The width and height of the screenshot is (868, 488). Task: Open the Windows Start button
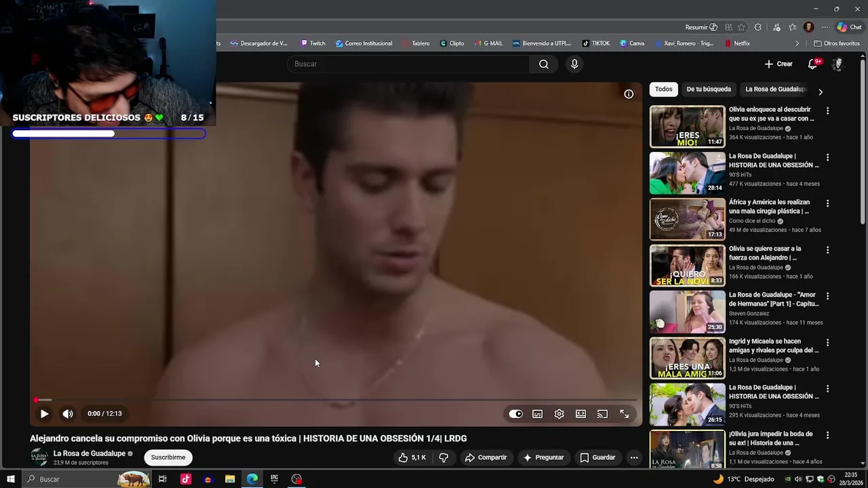[x=11, y=479]
